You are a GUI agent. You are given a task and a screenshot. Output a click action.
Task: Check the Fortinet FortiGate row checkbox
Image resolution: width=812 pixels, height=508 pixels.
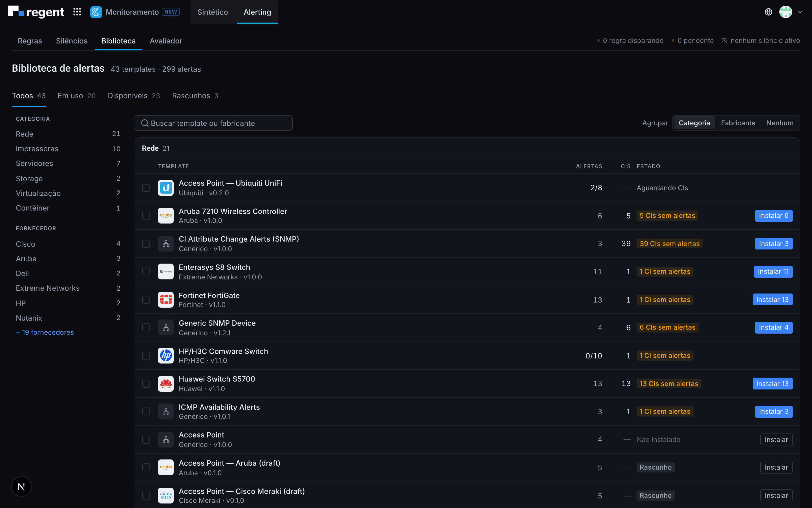coord(146,300)
